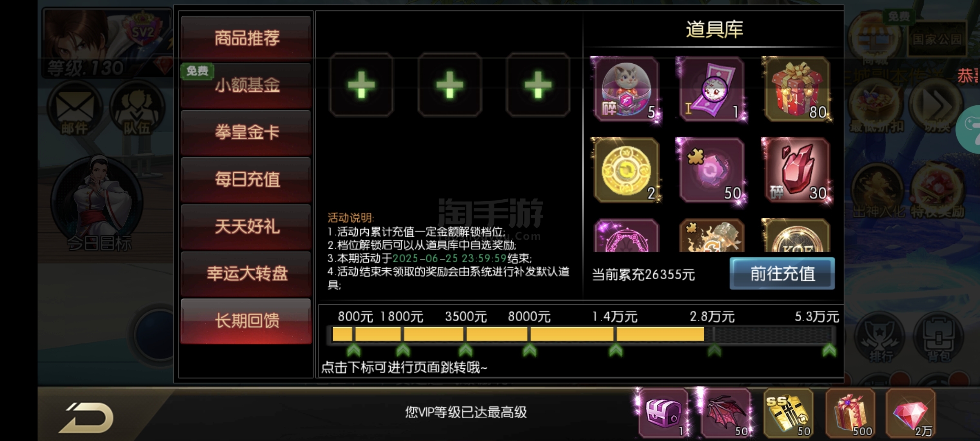Screen dimensions: 980x441
Task: Add item to third plus slot
Action: [x=538, y=85]
